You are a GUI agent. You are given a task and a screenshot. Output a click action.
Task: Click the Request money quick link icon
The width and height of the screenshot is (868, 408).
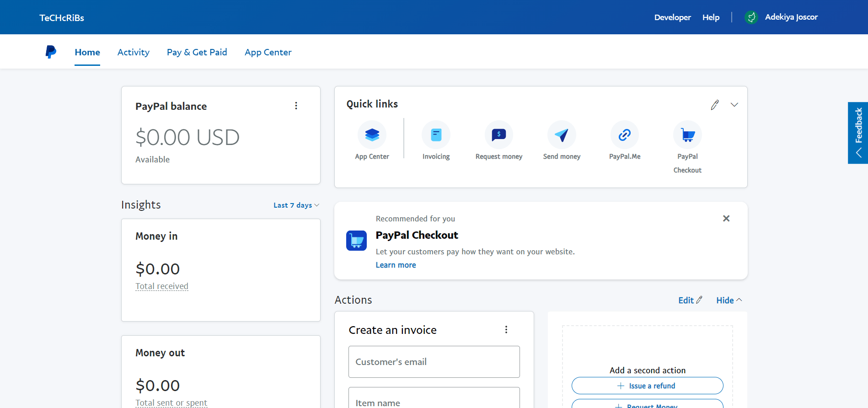tap(498, 134)
